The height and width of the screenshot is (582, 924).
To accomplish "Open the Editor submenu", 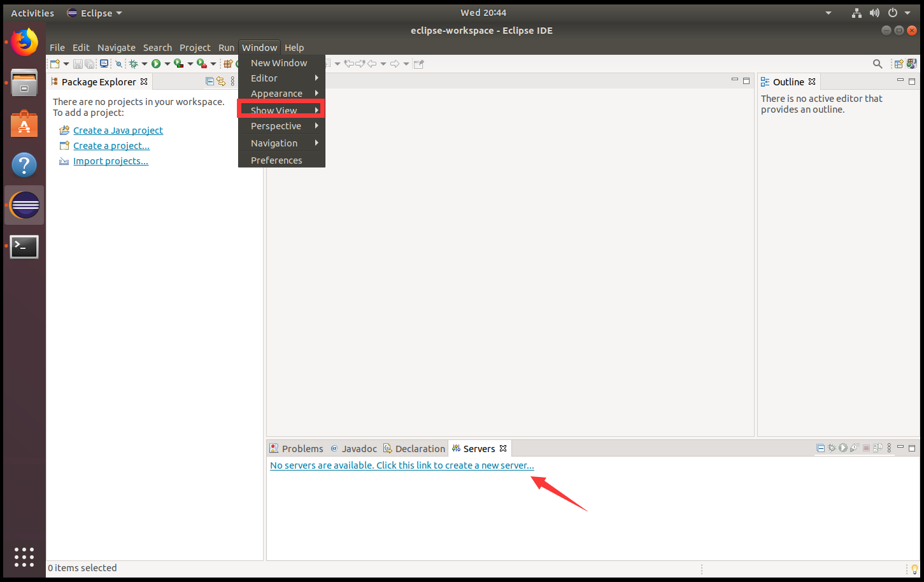I will point(281,78).
